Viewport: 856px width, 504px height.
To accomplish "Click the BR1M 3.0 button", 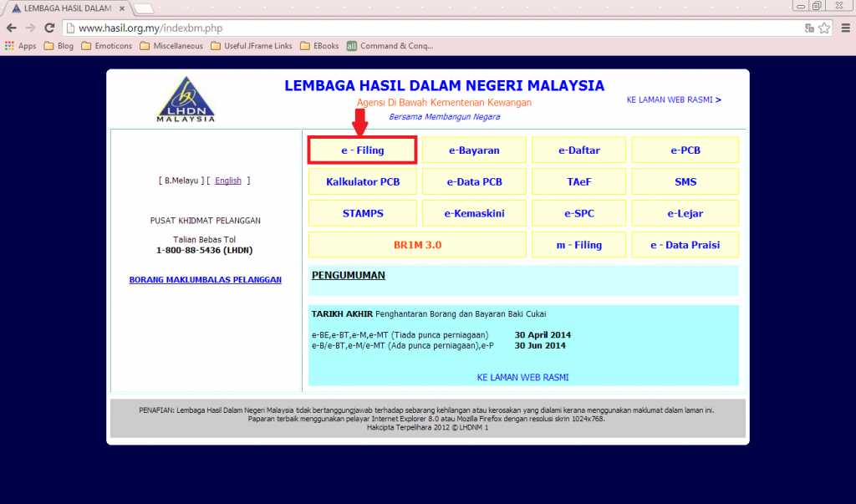I will [417, 245].
